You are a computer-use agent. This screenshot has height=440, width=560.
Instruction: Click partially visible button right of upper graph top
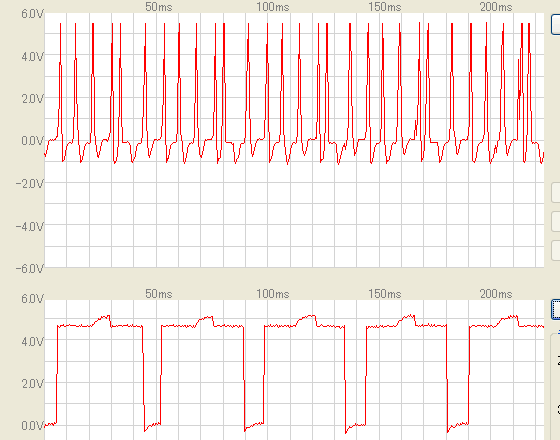point(556,24)
